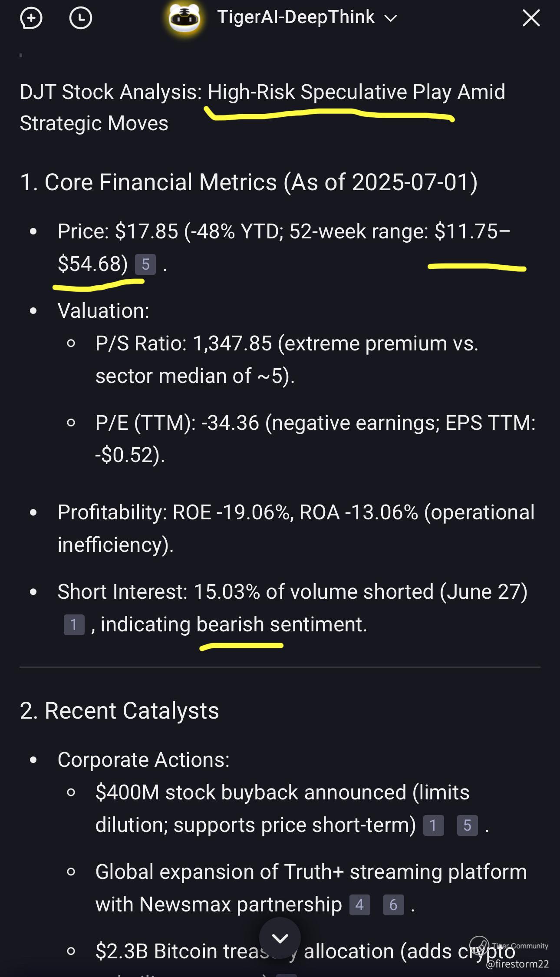Tap the TigerAI robot avatar
Viewport: 560px width, 977px height.
coord(185,18)
